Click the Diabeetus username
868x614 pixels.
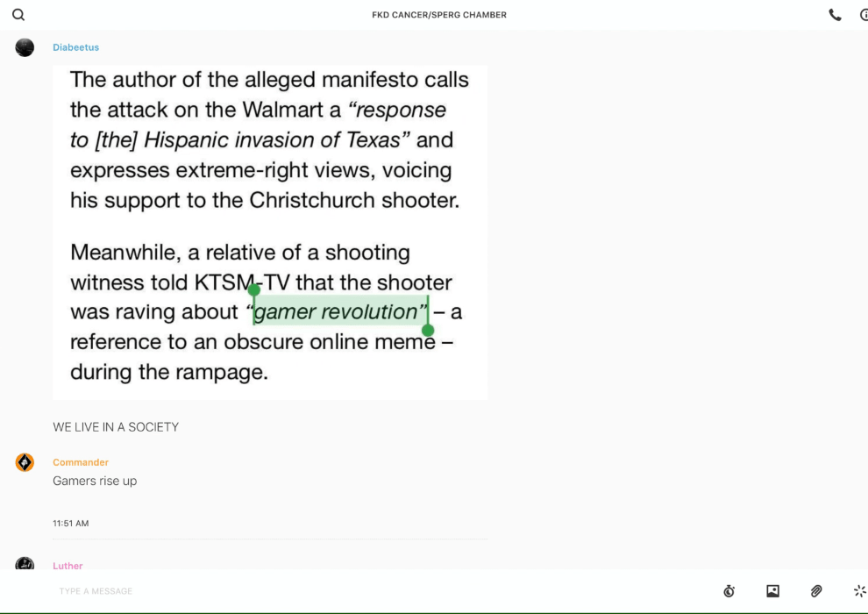pos(75,47)
